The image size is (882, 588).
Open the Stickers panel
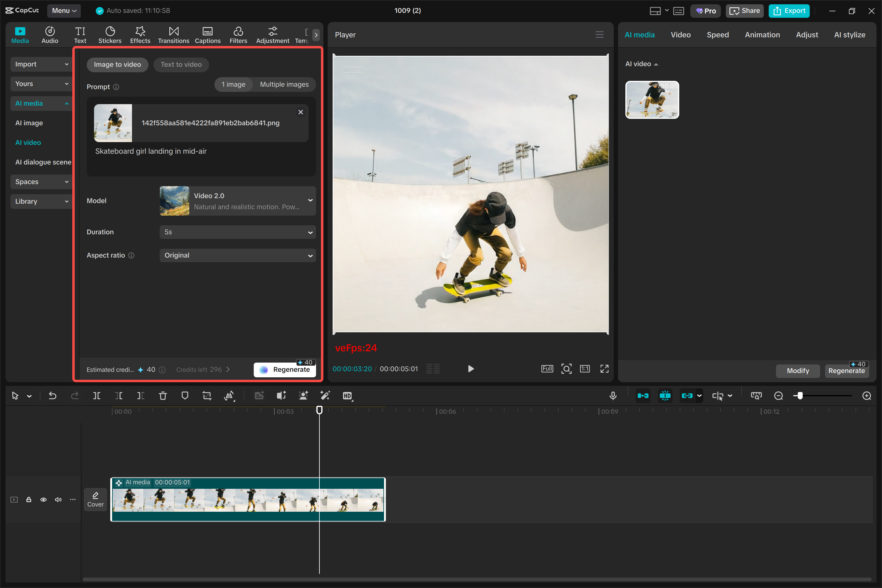pos(110,35)
